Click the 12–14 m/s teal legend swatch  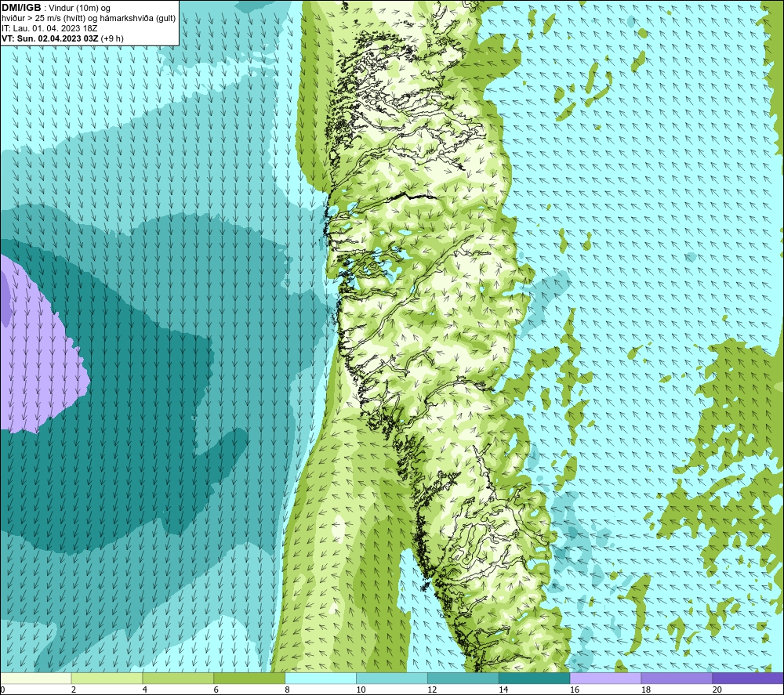(x=463, y=678)
